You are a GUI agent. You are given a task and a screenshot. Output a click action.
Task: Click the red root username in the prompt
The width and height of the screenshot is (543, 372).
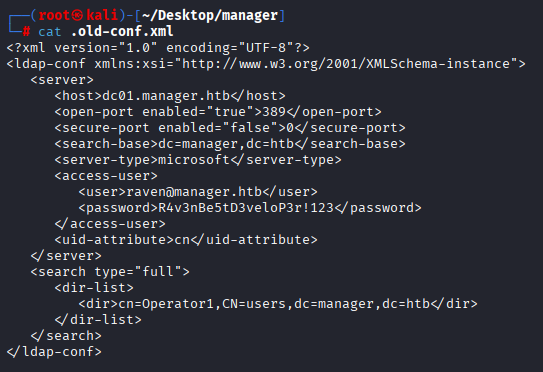[54, 16]
